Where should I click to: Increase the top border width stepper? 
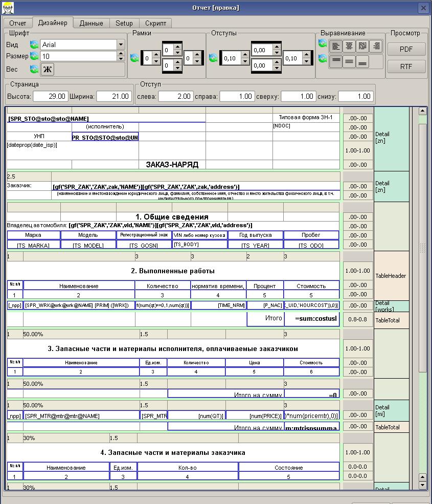pos(178,47)
